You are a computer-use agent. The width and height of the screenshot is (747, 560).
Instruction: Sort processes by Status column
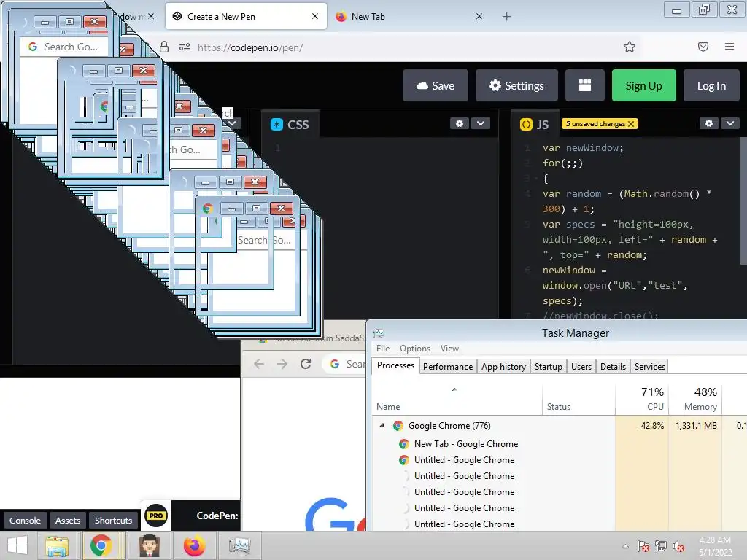(578, 399)
